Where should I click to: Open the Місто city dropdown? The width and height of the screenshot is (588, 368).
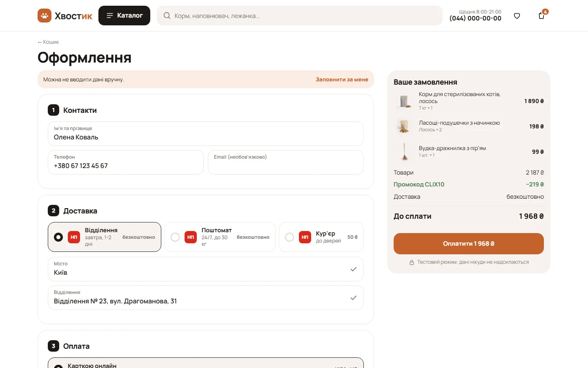pos(206,269)
